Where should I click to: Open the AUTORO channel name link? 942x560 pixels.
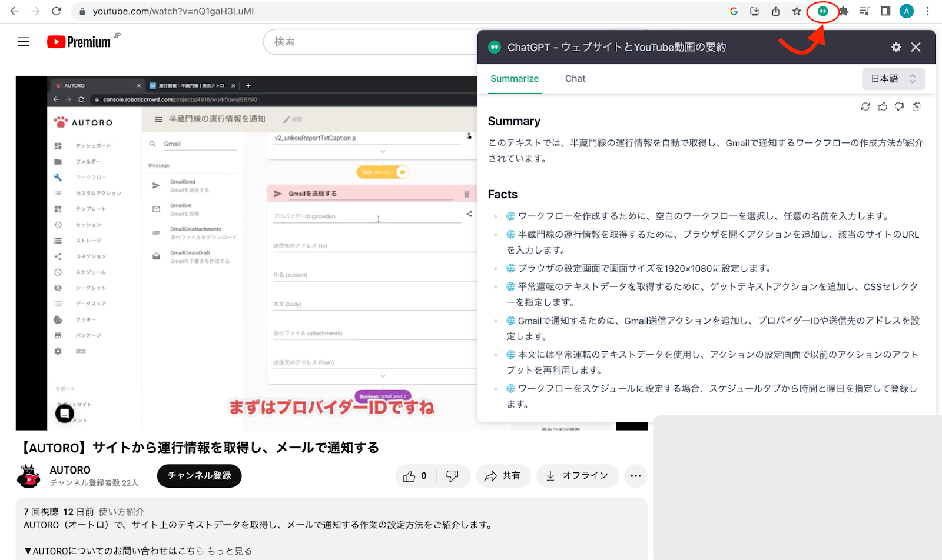70,470
